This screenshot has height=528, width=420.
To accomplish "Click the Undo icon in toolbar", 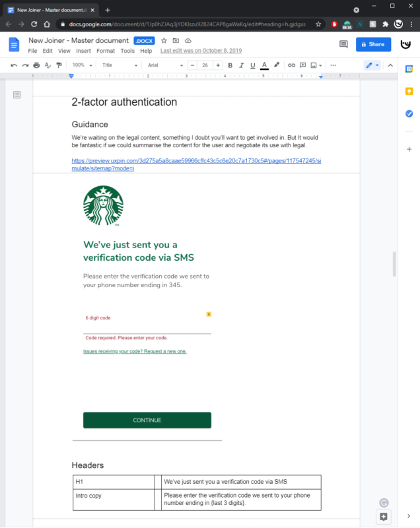I will coord(14,65).
